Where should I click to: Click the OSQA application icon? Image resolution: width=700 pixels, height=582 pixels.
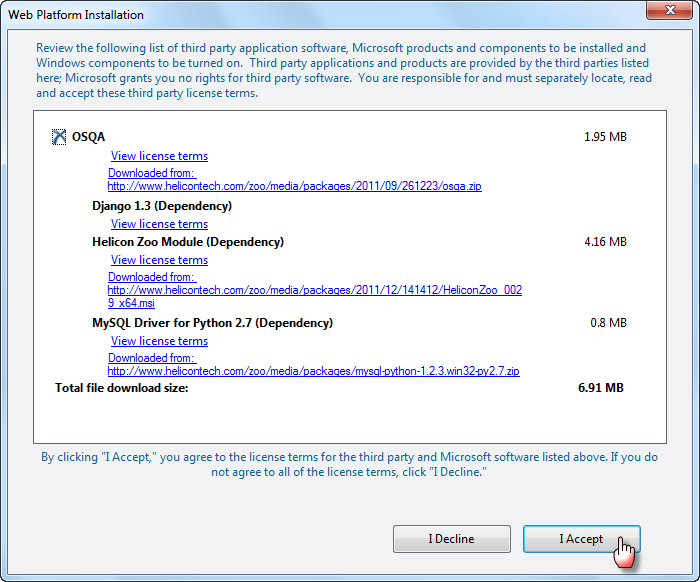[x=59, y=137]
